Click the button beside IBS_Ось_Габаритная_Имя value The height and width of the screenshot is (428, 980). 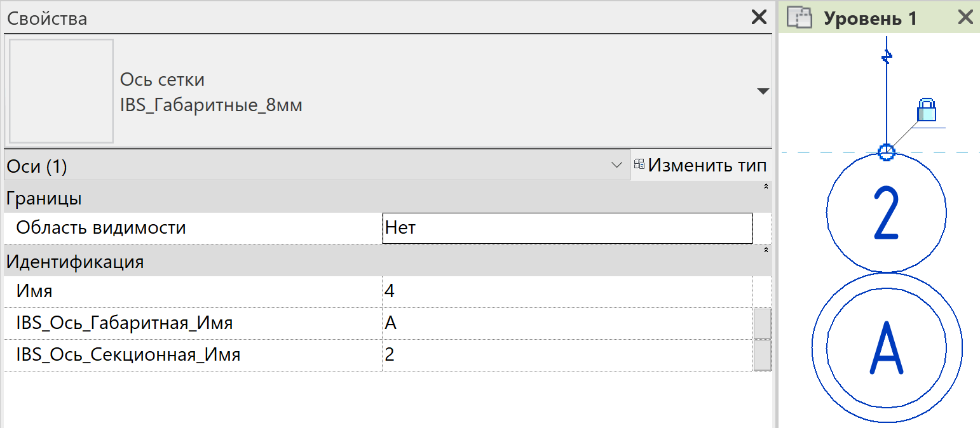[x=762, y=323]
